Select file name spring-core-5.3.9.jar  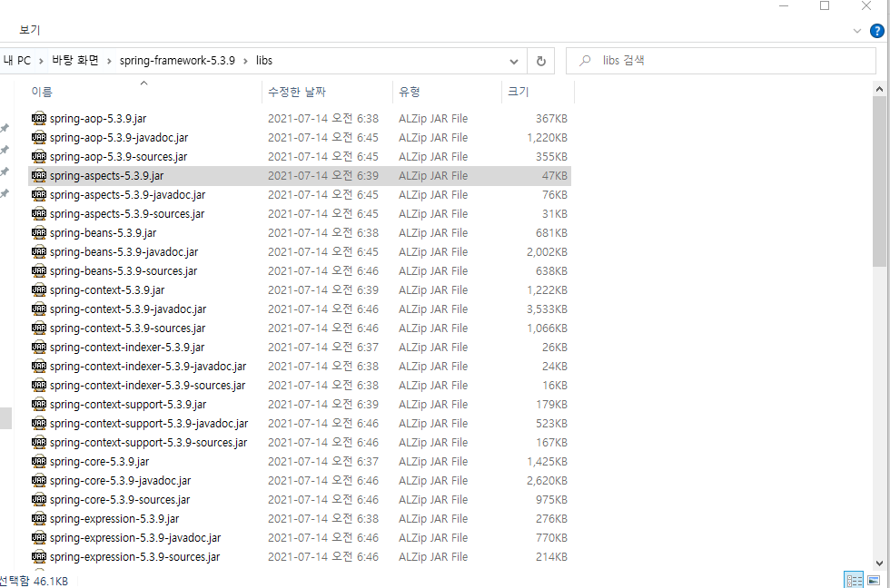[x=99, y=462]
